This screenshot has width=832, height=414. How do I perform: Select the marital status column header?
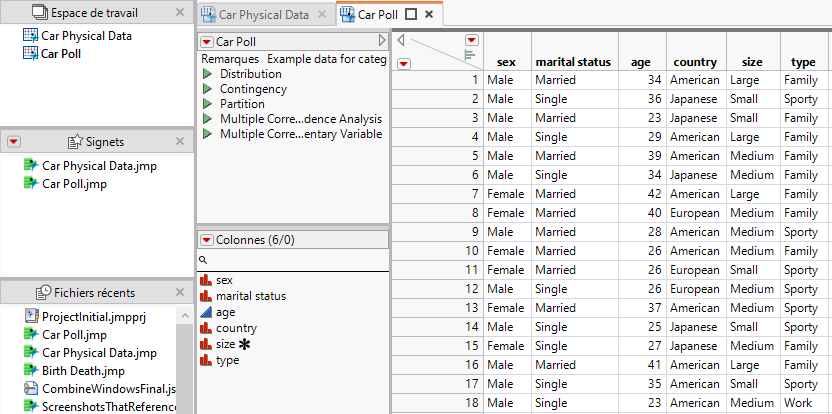tap(573, 62)
